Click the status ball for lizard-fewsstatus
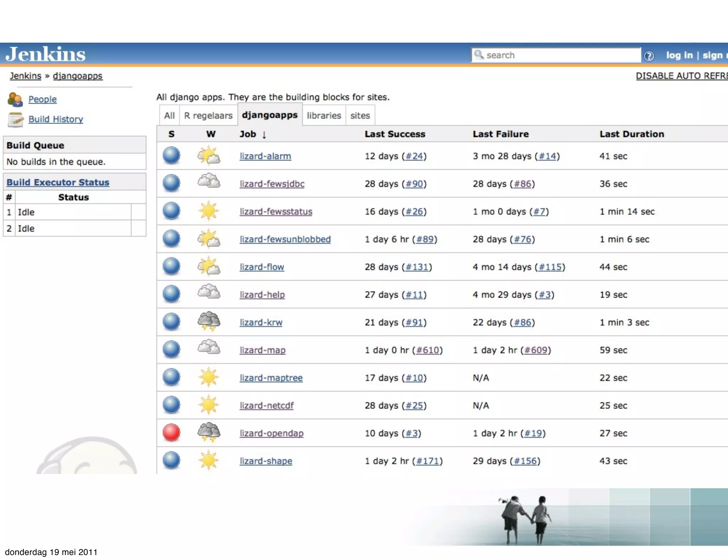Viewport: 728px width, 560px height. (171, 211)
